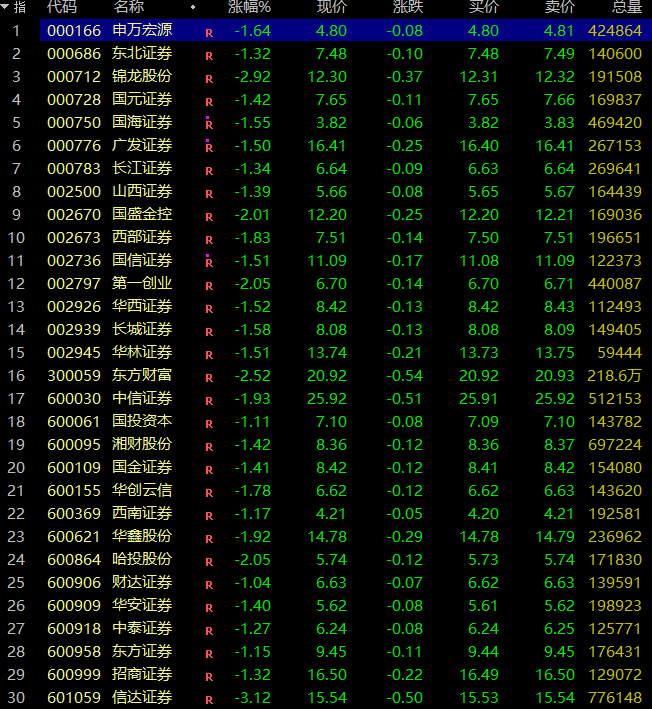Click the R icon beside 招商证券
The height and width of the screenshot is (709, 652).
(x=209, y=676)
